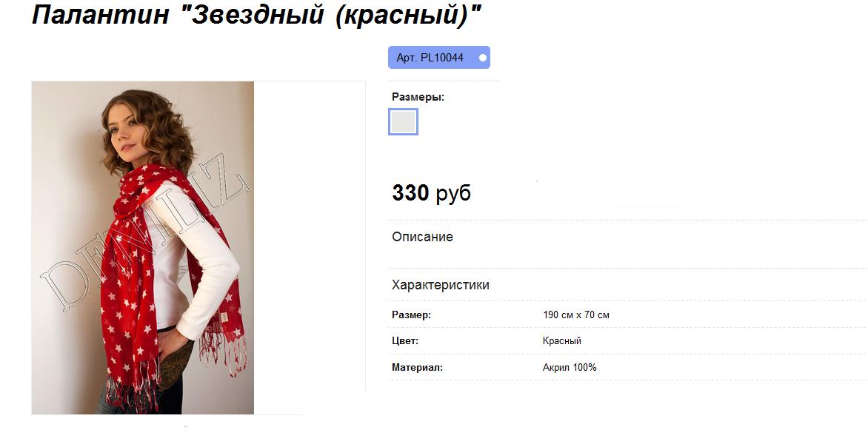Expand the Характеристики section

click(441, 286)
